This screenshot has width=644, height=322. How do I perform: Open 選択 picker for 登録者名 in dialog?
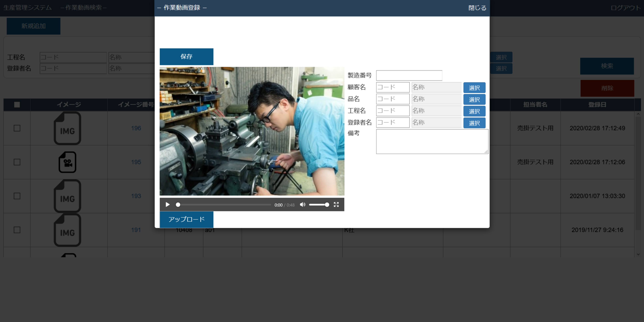point(474,123)
